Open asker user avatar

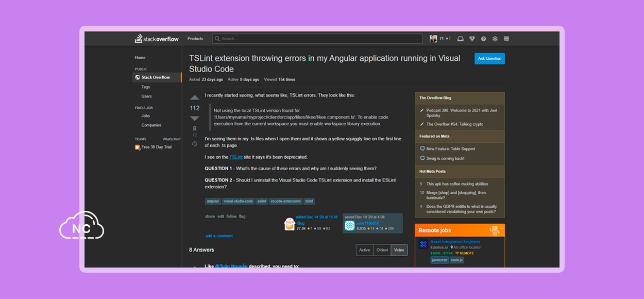[x=350, y=225]
